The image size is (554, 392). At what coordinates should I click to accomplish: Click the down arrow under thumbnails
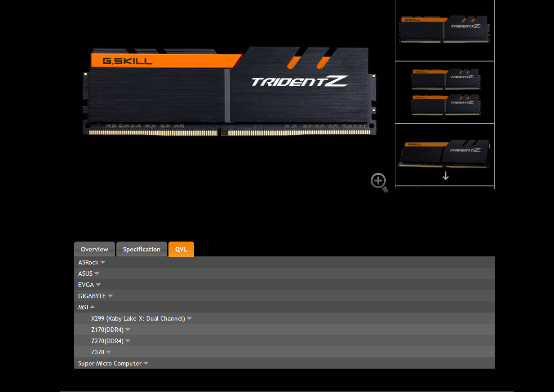point(446,176)
